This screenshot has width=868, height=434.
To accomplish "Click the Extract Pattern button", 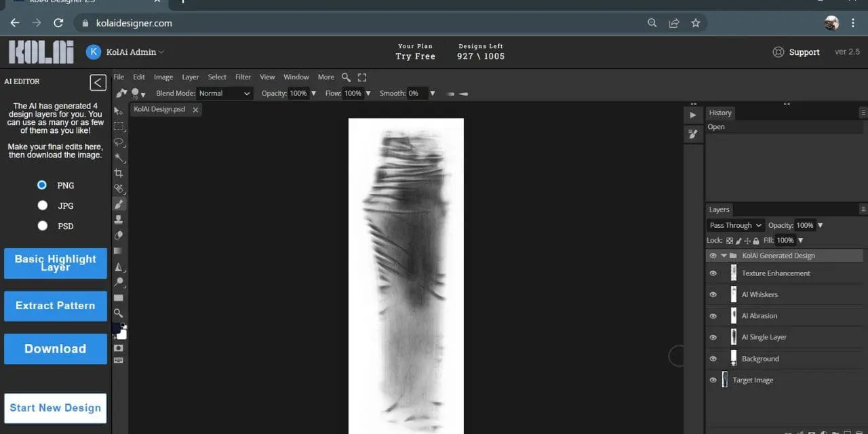I will point(56,306).
